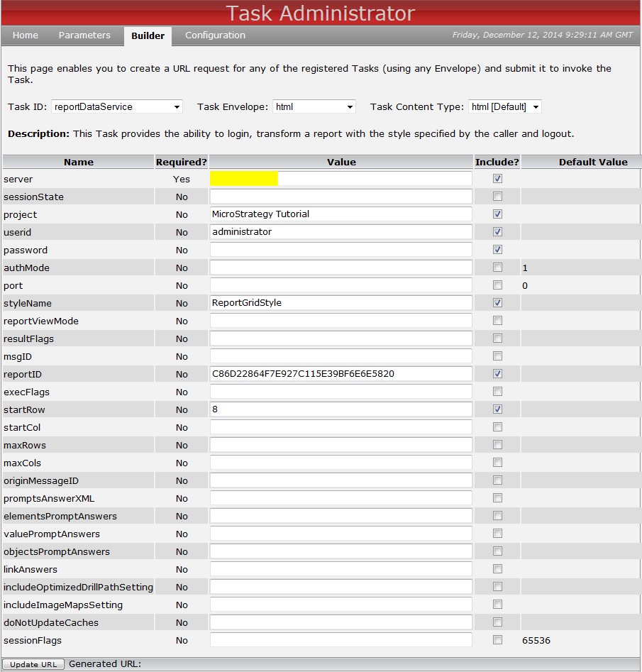Check Include for objectsPromptAnswers row

[497, 551]
